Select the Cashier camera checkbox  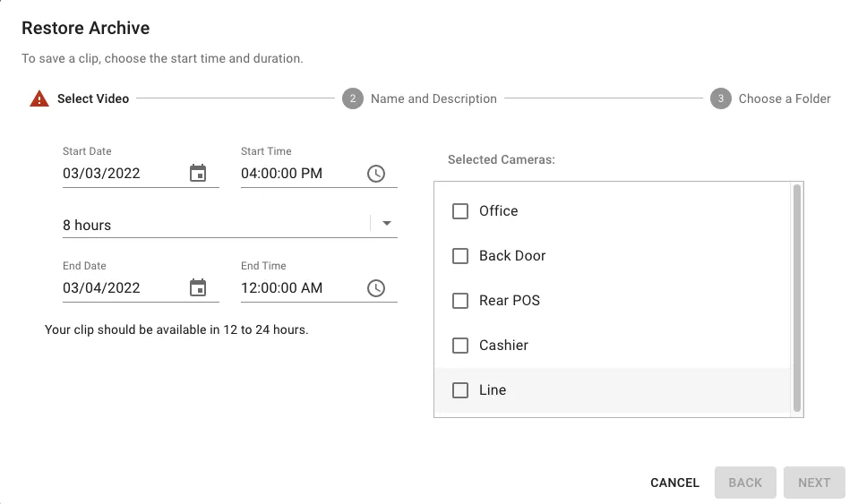[x=460, y=346]
